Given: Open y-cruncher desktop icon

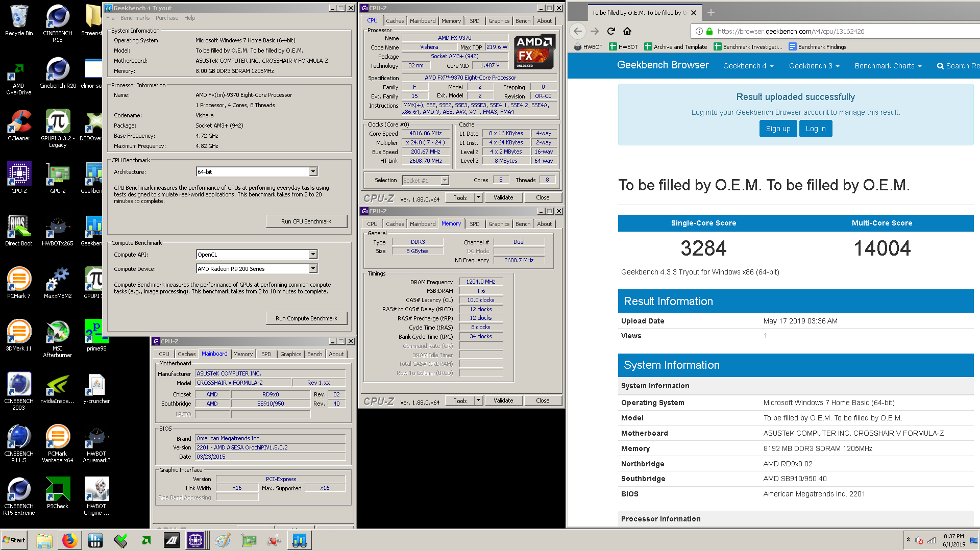Looking at the screenshot, I should pyautogui.click(x=96, y=388).
